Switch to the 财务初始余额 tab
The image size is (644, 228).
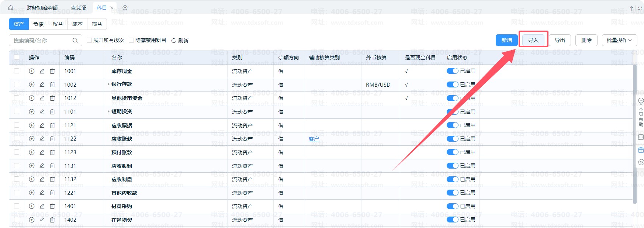click(42, 8)
